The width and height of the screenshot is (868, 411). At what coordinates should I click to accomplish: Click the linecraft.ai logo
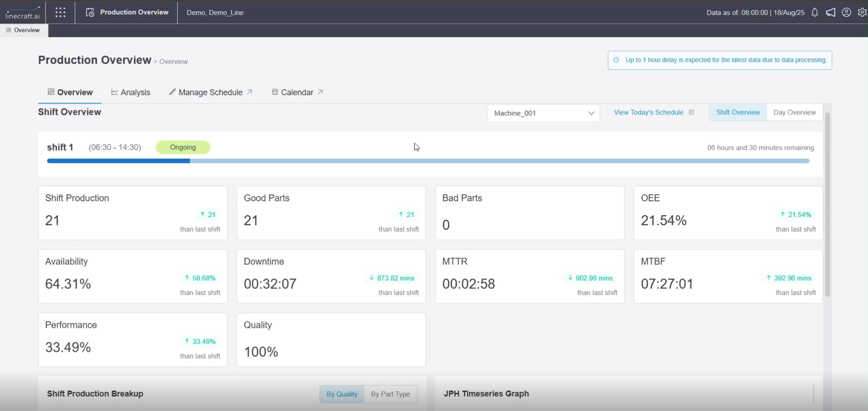tap(23, 12)
